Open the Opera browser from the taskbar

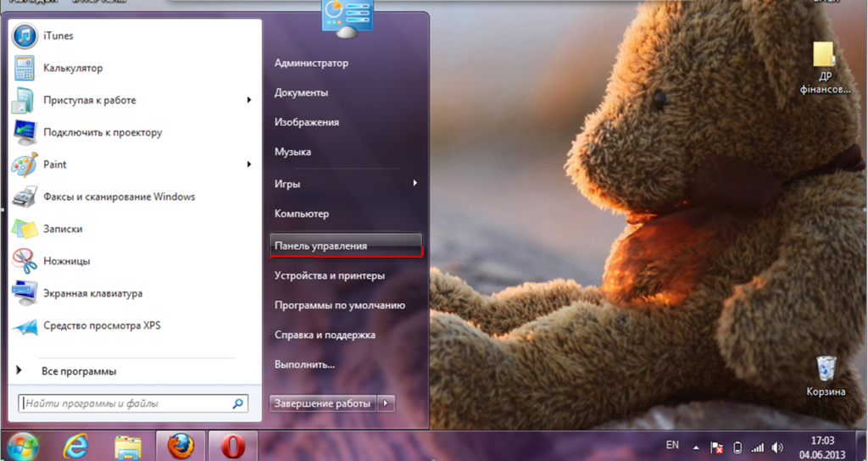[233, 446]
